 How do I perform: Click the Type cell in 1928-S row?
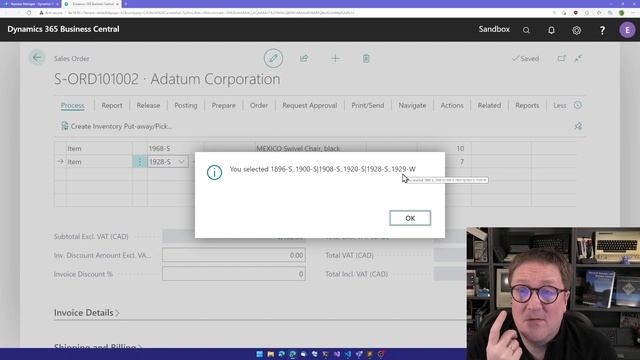[99, 162]
